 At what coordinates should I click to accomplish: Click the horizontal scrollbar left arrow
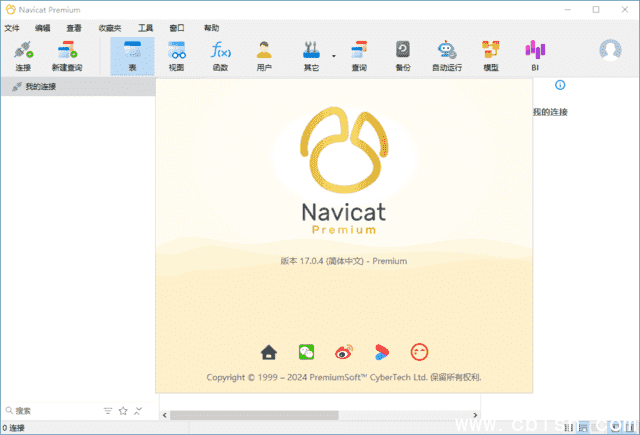pos(164,415)
